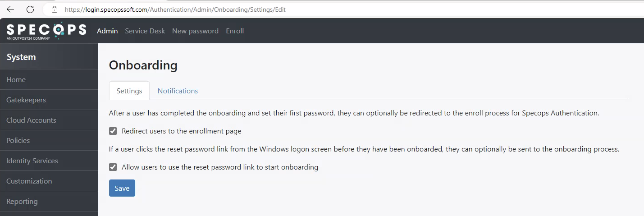Open Customization in the sidebar
Screen dimensions: 644x216
tap(49, 181)
